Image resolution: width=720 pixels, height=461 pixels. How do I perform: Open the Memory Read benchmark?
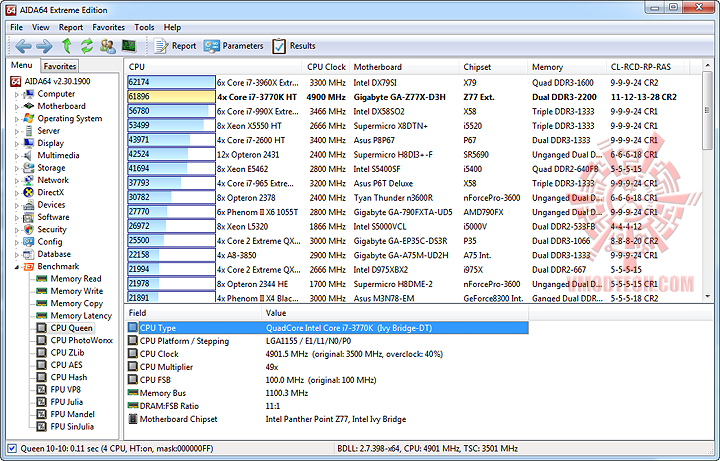point(69,279)
